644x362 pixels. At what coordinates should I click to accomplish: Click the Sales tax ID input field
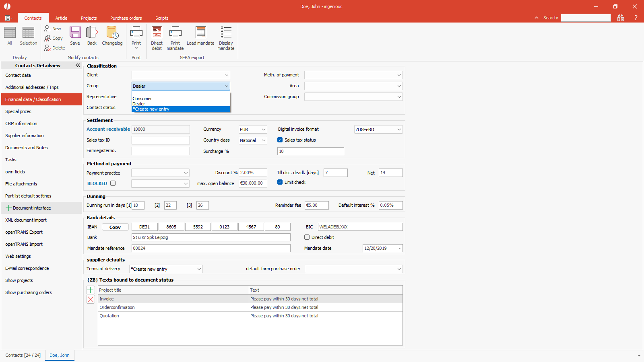point(161,140)
